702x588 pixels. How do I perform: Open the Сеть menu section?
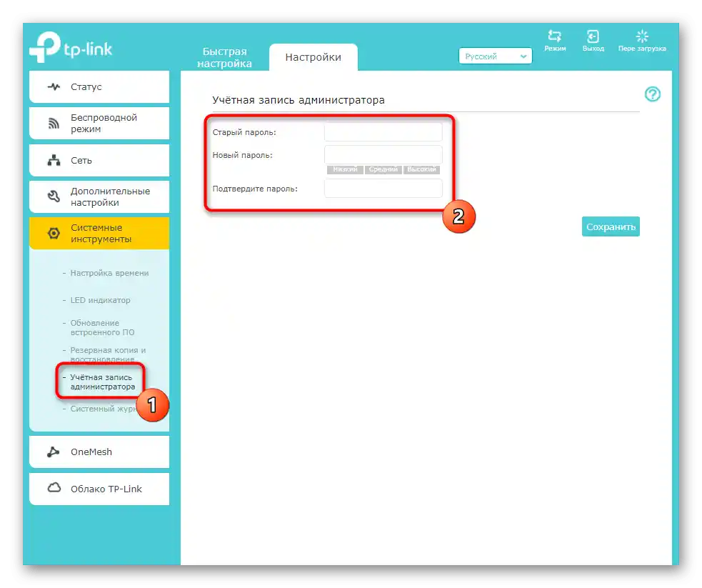(99, 160)
